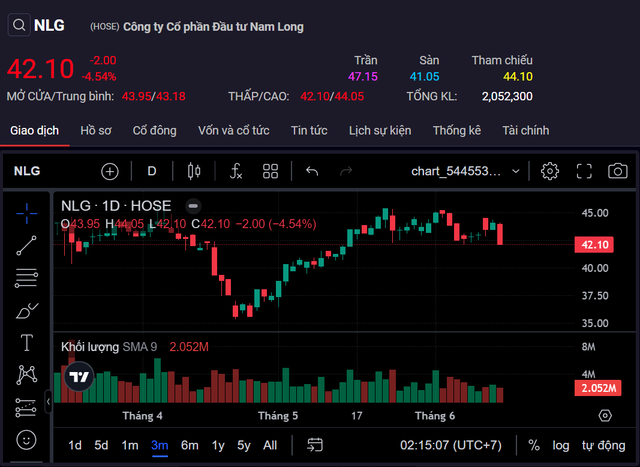Select the brush drawing tool
Screen dimensions: 640x467
[x=27, y=311]
